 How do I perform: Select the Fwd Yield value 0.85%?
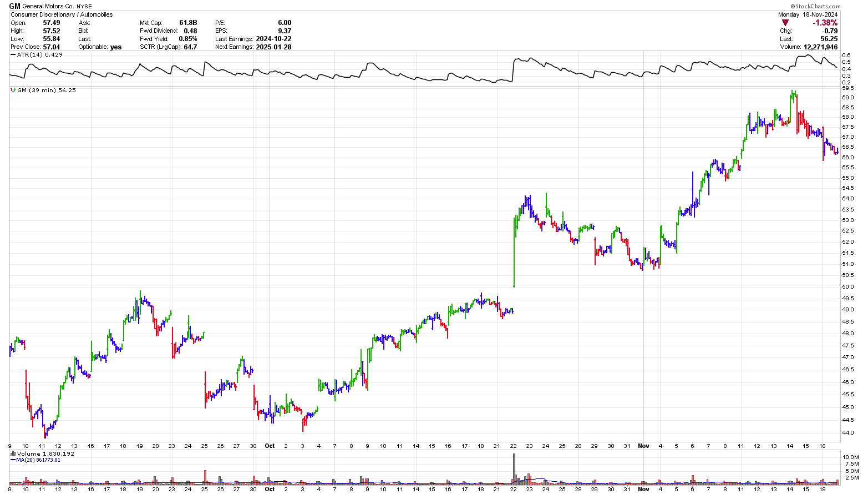[x=188, y=39]
